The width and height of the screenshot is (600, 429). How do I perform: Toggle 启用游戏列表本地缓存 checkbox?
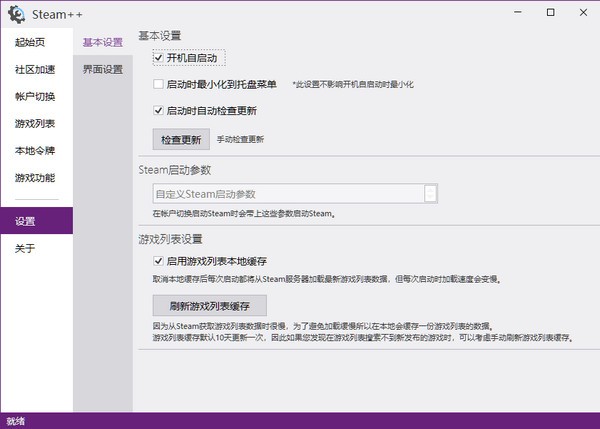pos(159,261)
